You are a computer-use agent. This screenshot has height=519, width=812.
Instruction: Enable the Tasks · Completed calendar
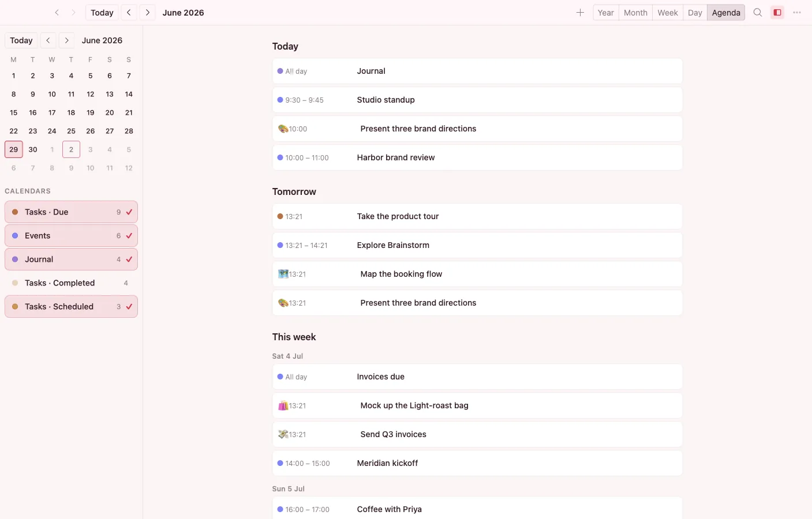coord(71,283)
